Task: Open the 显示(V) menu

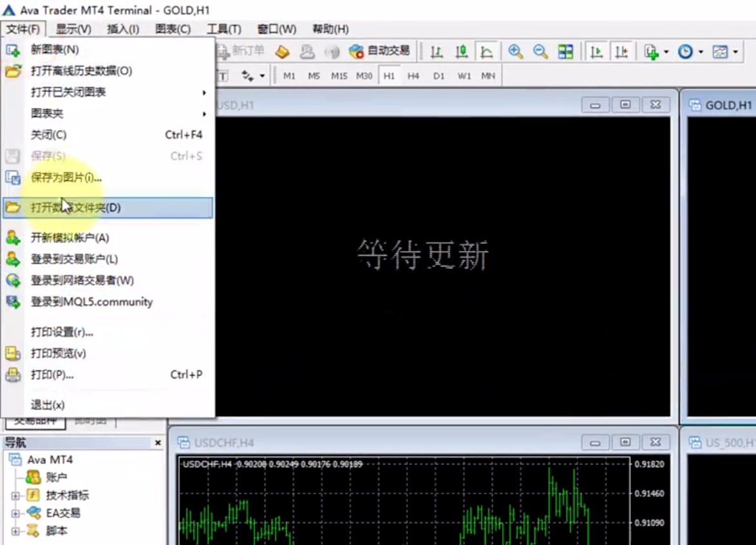Action: pyautogui.click(x=73, y=30)
